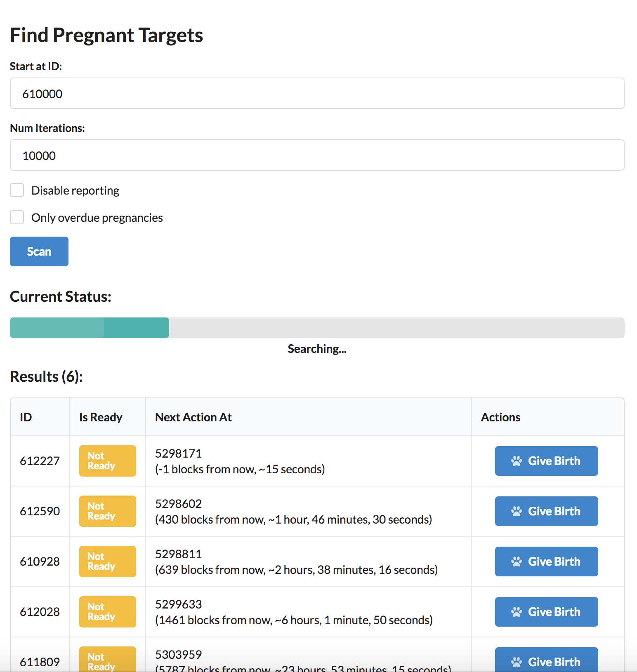The width and height of the screenshot is (637, 672).
Task: Click paw icon in row 612028
Action: click(516, 612)
